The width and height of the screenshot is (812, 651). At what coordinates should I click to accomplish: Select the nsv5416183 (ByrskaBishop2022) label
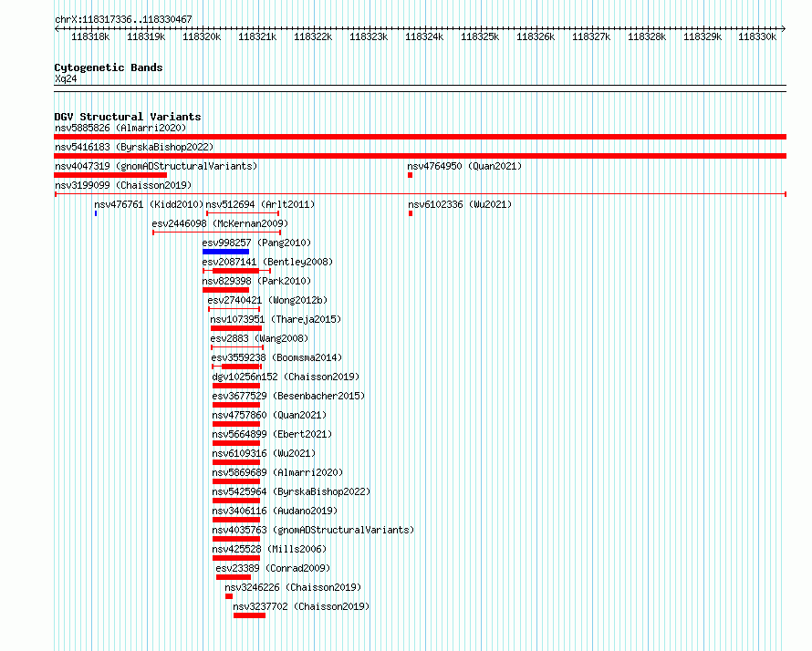point(134,147)
